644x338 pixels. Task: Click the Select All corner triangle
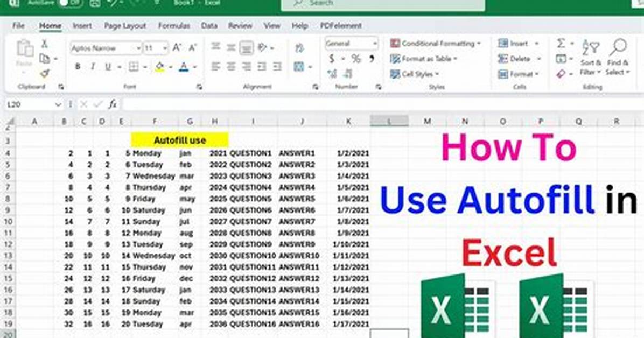[10, 121]
